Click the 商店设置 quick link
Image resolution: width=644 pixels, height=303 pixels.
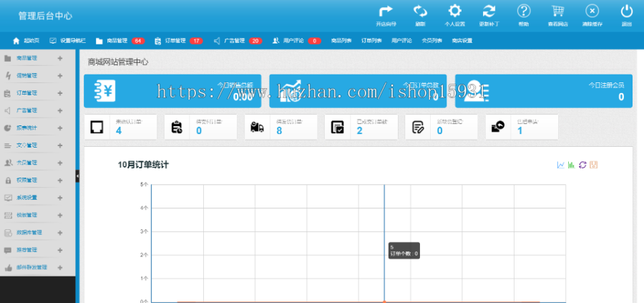(462, 41)
